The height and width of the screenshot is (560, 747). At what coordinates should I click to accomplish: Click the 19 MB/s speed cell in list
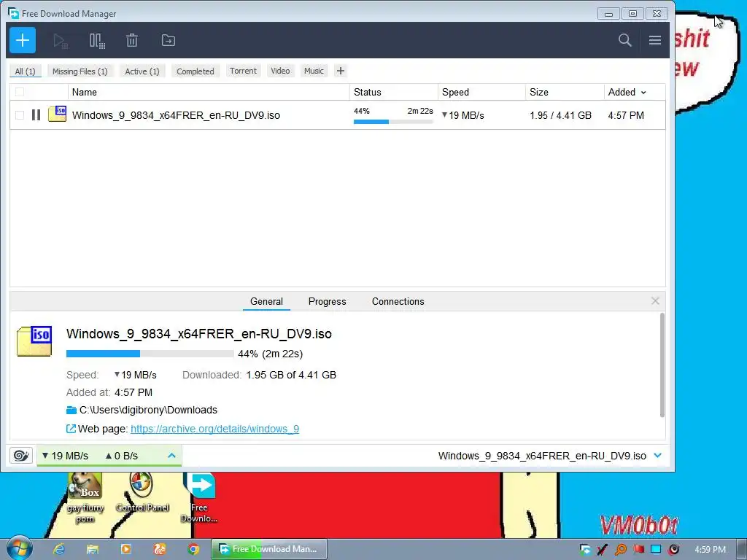coord(462,115)
